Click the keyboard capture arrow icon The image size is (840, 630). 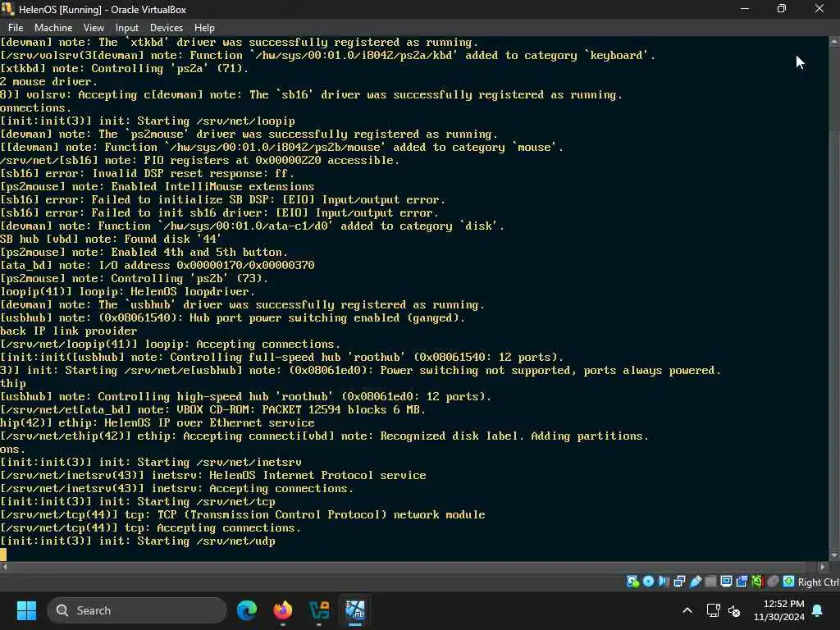788,582
